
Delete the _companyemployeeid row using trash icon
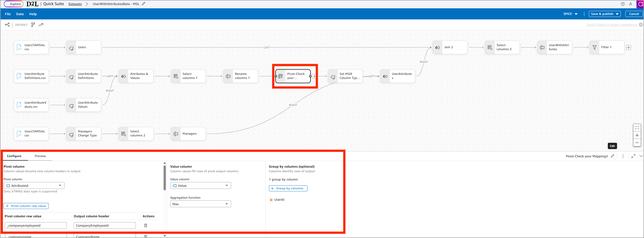(x=145, y=225)
